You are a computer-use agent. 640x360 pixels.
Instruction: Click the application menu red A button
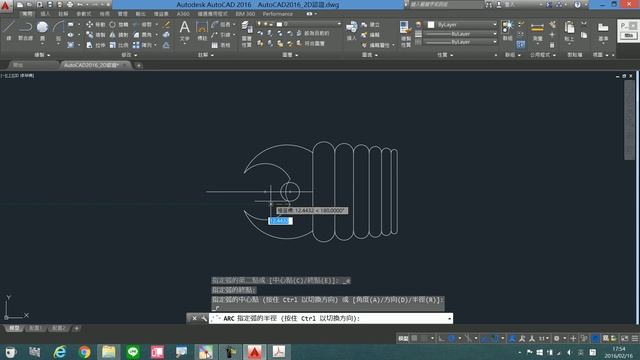(x=6, y=6)
